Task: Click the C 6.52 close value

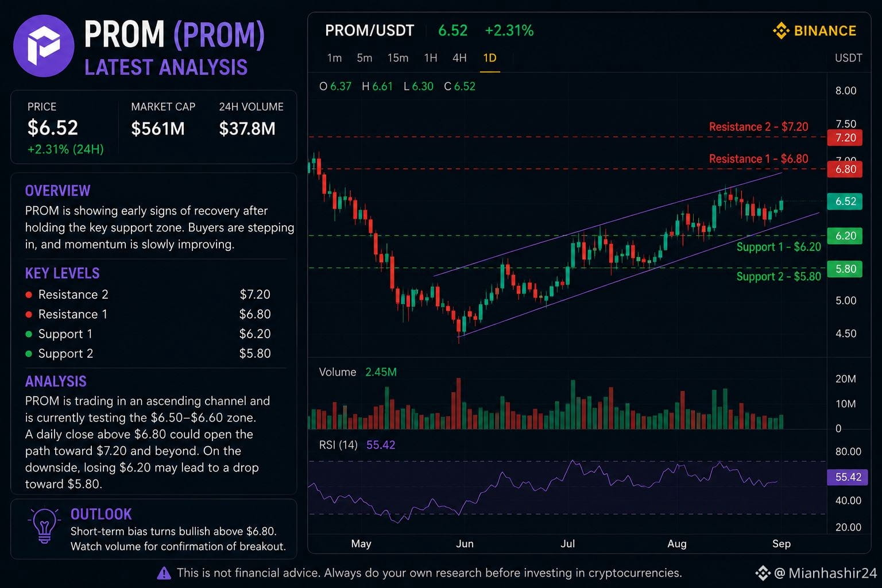Action: (x=460, y=87)
